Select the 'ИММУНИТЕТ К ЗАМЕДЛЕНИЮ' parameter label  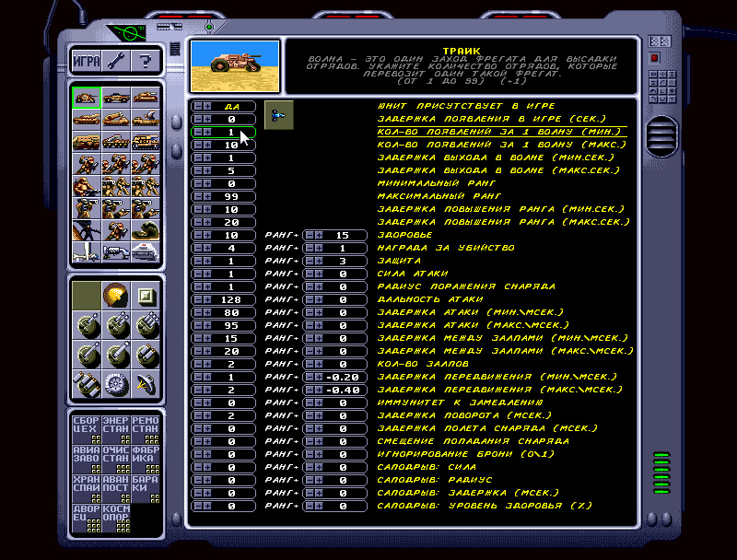(x=460, y=402)
